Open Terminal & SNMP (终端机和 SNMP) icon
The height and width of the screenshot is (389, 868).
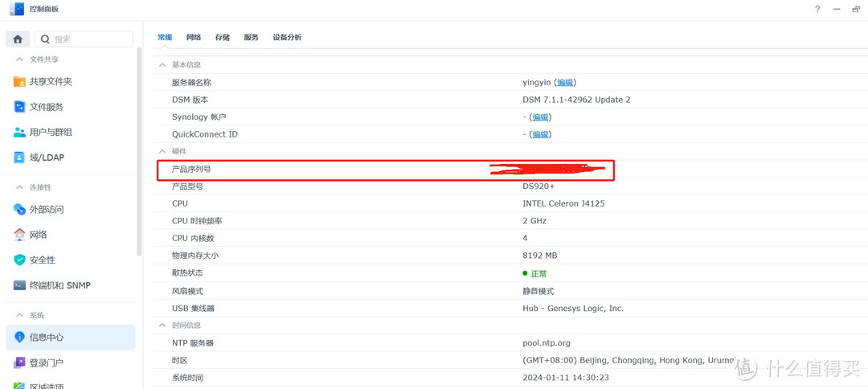[19, 285]
